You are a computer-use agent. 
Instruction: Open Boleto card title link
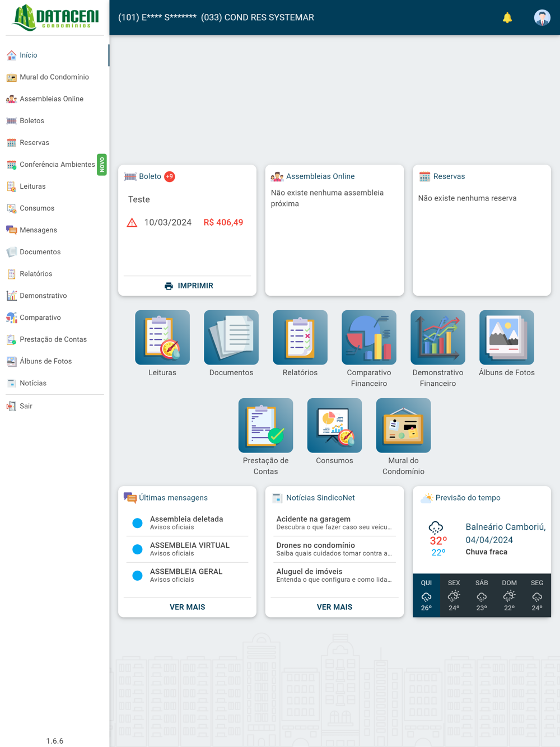coord(150,176)
